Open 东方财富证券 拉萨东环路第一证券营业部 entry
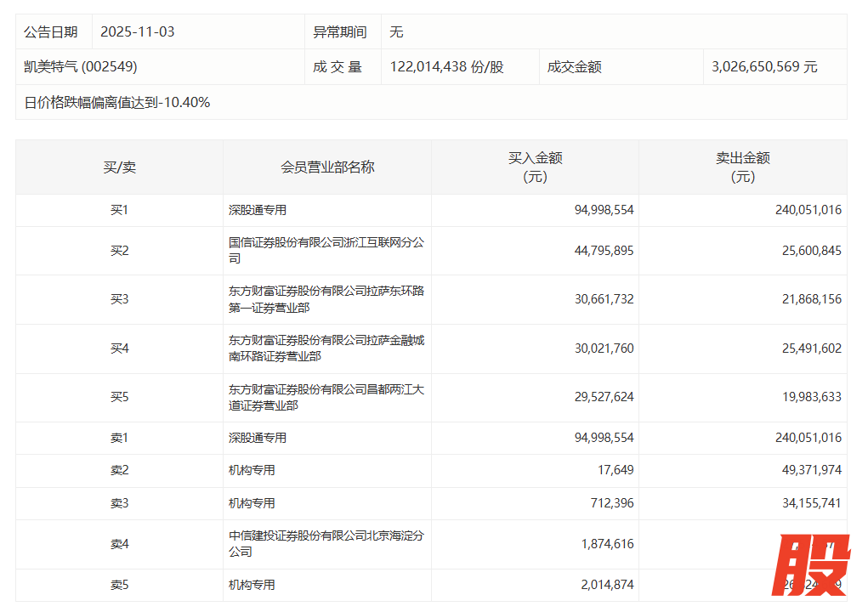868x612 pixels. tap(326, 299)
